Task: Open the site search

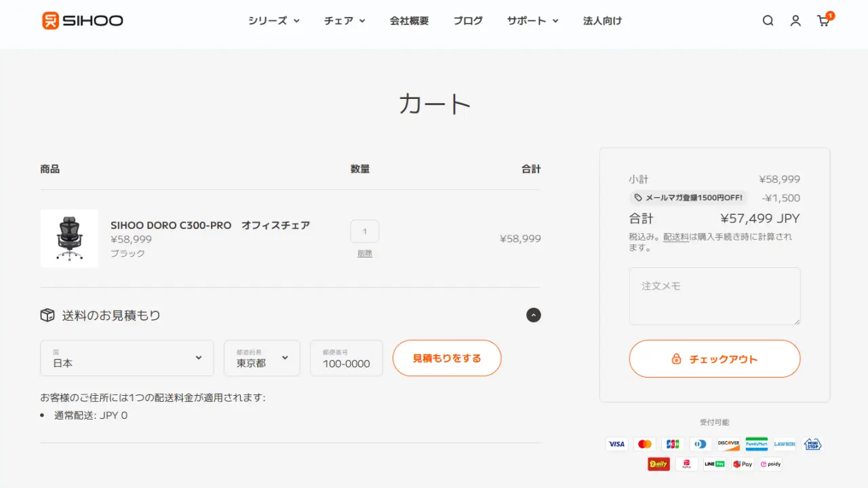Action: pyautogui.click(x=768, y=20)
